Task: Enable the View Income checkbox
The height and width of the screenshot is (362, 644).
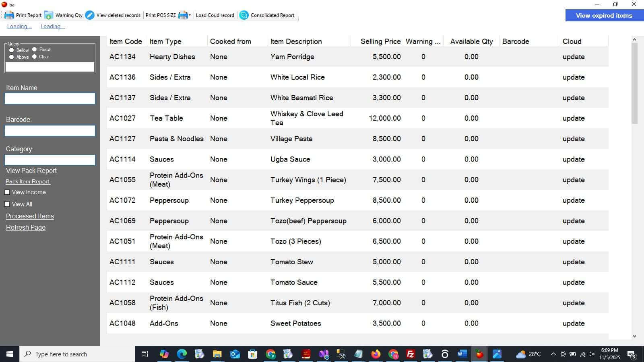Action: coord(7,192)
